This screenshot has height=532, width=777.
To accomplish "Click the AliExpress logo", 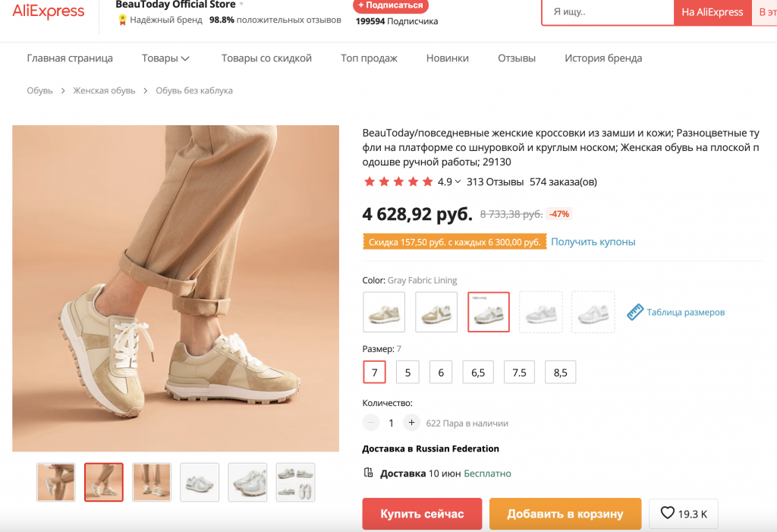I will [x=48, y=11].
